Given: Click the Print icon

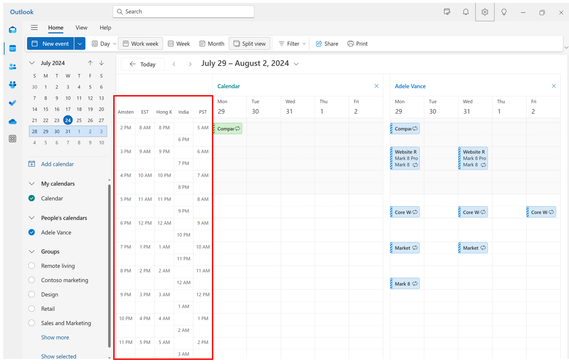Looking at the screenshot, I should pos(350,44).
